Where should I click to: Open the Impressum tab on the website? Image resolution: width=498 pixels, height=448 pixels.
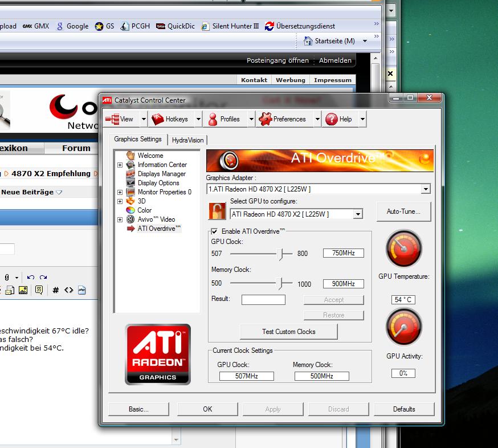click(x=333, y=80)
